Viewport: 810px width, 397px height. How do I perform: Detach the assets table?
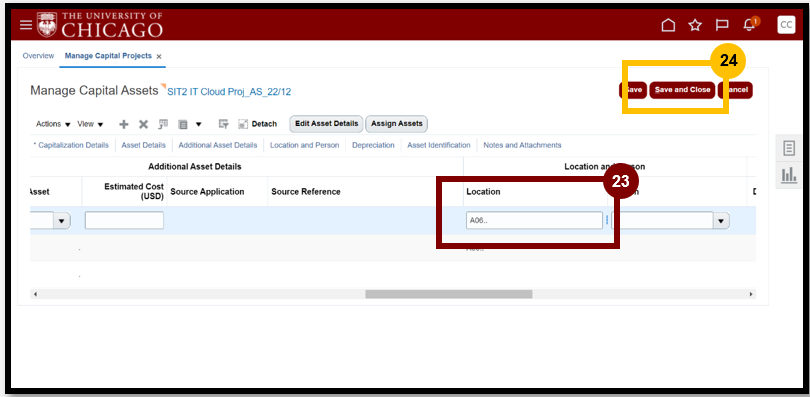pyautogui.click(x=257, y=124)
